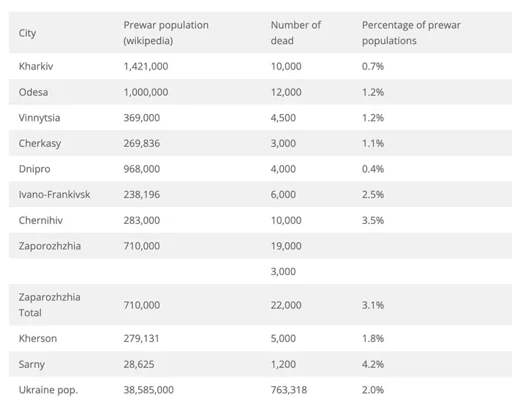The height and width of the screenshot is (420, 512).
Task: Click the City column header
Action: click(28, 33)
